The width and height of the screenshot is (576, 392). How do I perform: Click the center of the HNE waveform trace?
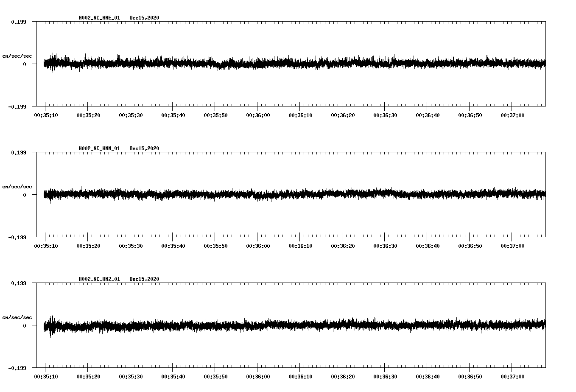[x=293, y=64]
